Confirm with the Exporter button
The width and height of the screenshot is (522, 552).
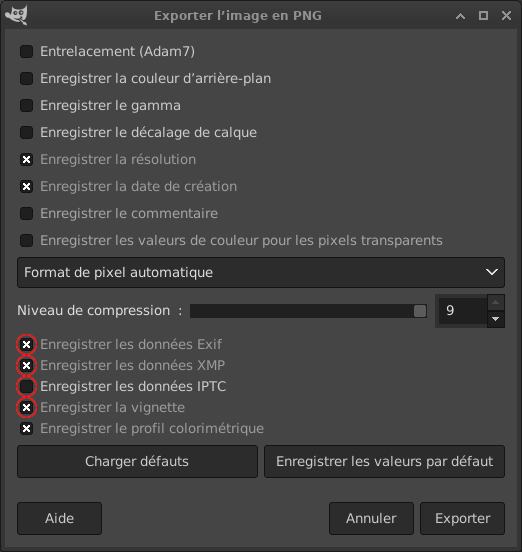tap(462, 519)
